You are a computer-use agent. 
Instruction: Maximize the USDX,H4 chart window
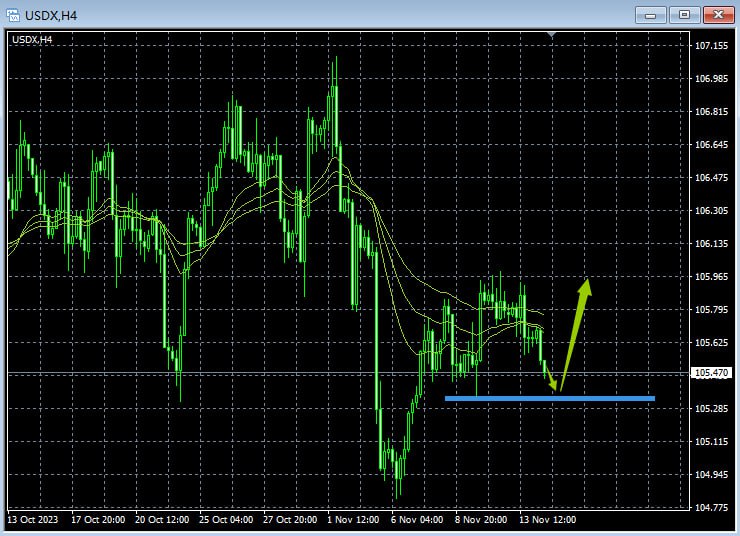click(x=684, y=15)
